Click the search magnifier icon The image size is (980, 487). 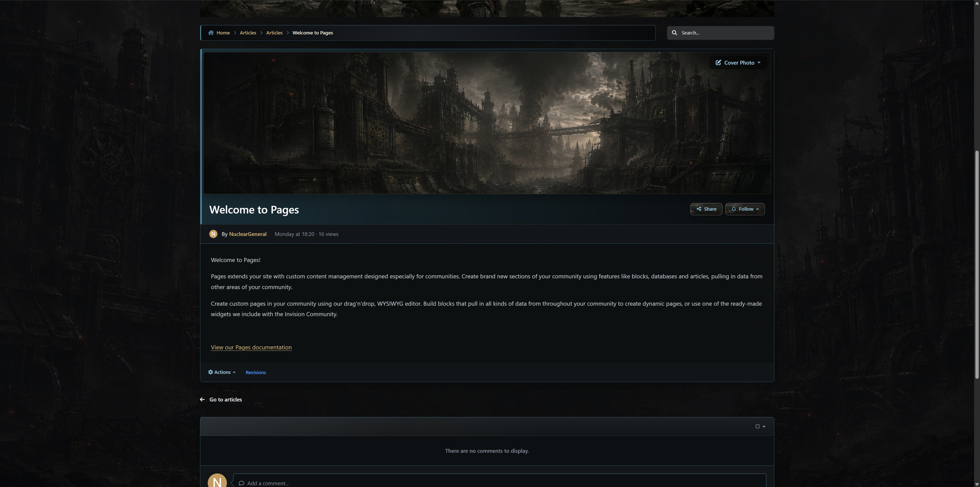[675, 33]
